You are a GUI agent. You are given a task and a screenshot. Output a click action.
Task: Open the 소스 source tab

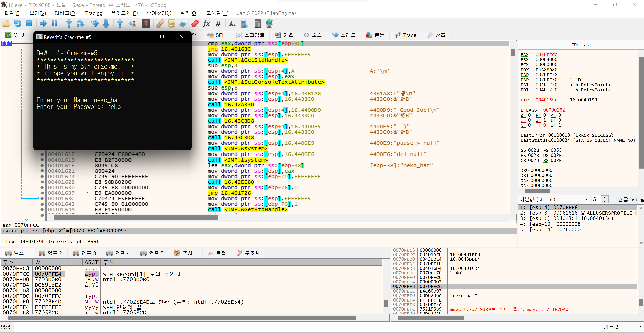[x=313, y=35]
